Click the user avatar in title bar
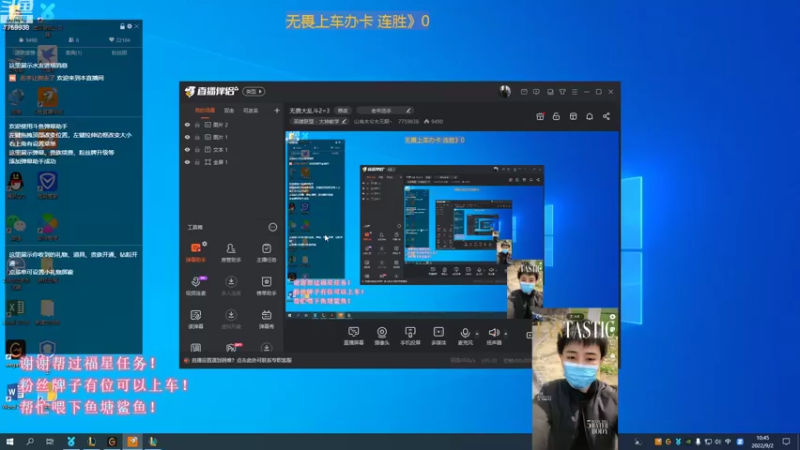This screenshot has height=450, width=800. tap(505, 91)
